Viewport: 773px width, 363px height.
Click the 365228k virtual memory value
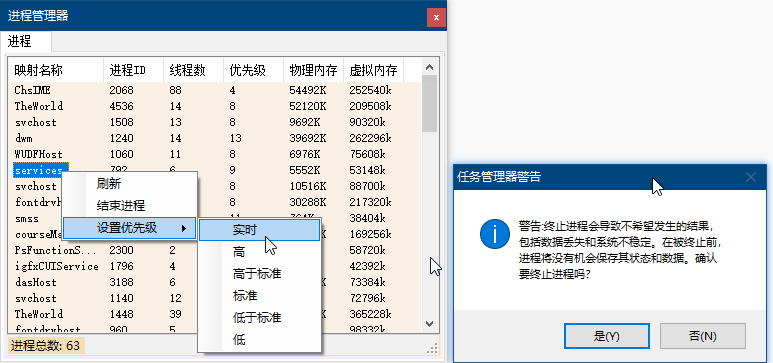click(370, 314)
